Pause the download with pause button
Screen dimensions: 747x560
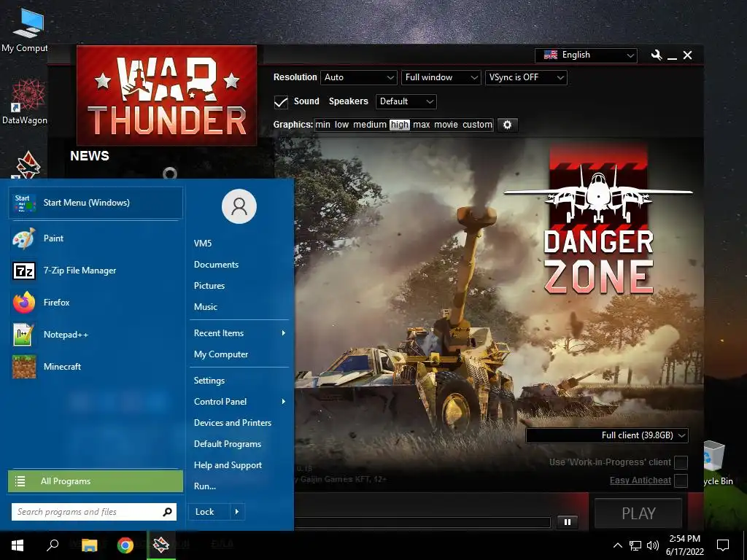click(x=567, y=522)
